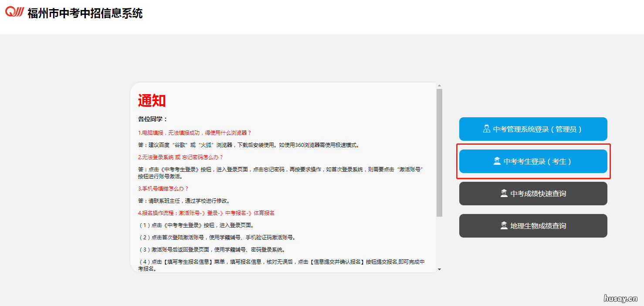Click the red 通知 heading
The image size is (644, 306).
pos(151,100)
